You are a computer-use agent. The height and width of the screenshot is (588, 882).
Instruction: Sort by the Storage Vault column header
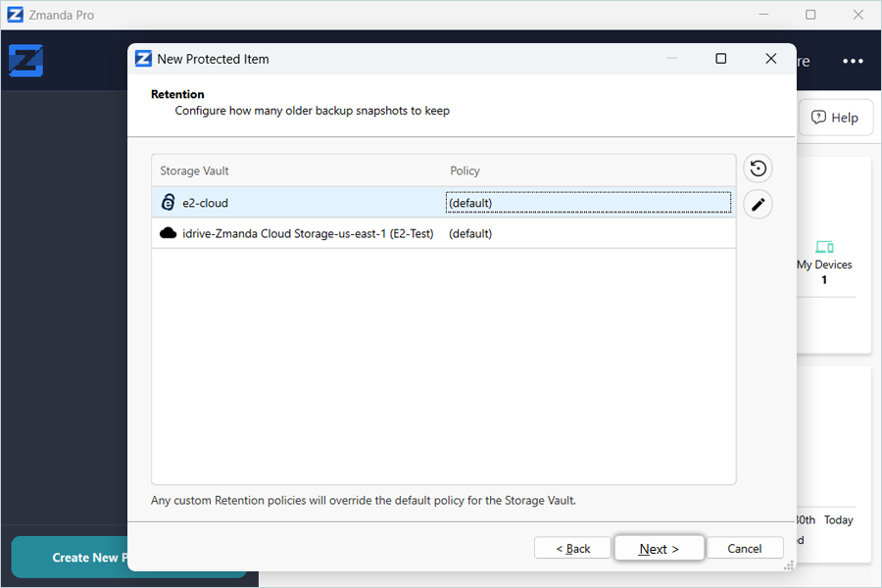tap(195, 171)
